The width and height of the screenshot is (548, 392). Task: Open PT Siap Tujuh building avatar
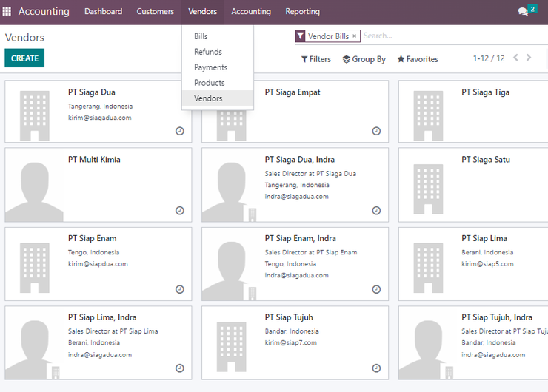[x=231, y=347]
